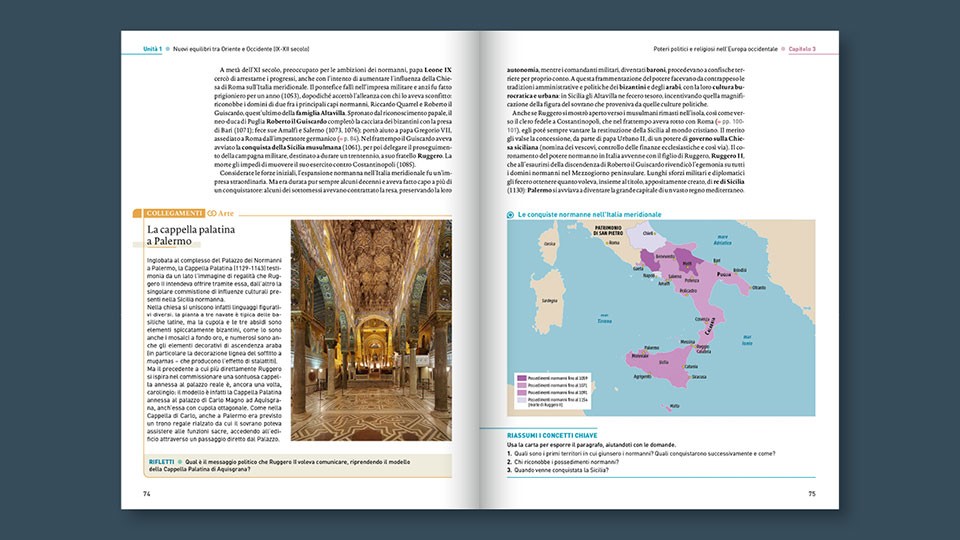The image size is (960, 540).
Task: Click the blue bullet after 'Unità 1'
Action: point(168,49)
